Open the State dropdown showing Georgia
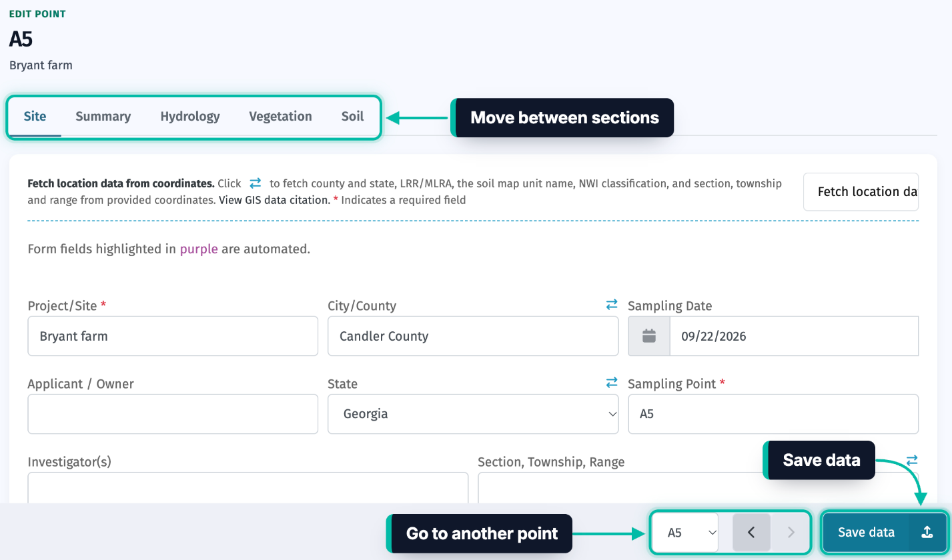Viewport: 952px width, 560px height. pos(473,414)
